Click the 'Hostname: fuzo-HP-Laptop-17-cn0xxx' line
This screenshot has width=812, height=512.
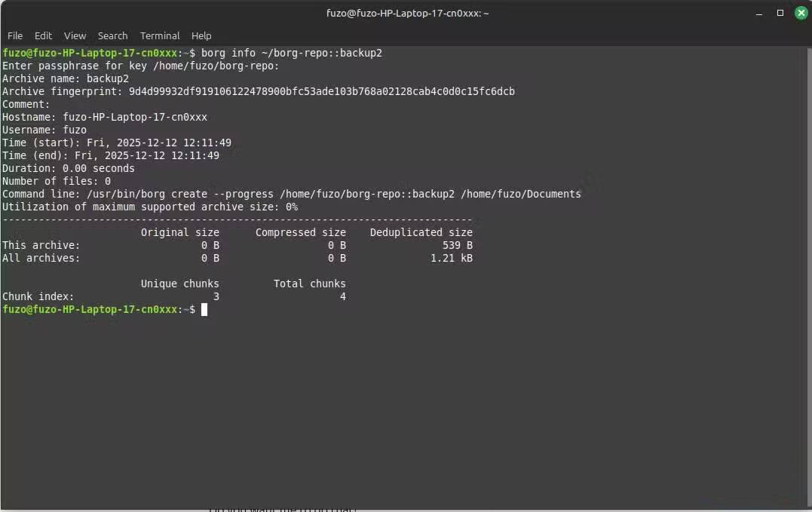tap(105, 117)
